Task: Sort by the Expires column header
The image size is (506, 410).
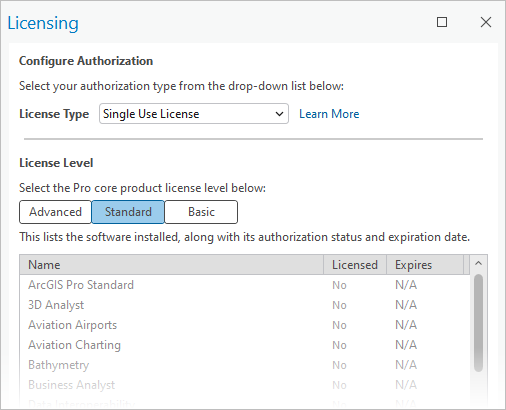Action: coord(425,265)
